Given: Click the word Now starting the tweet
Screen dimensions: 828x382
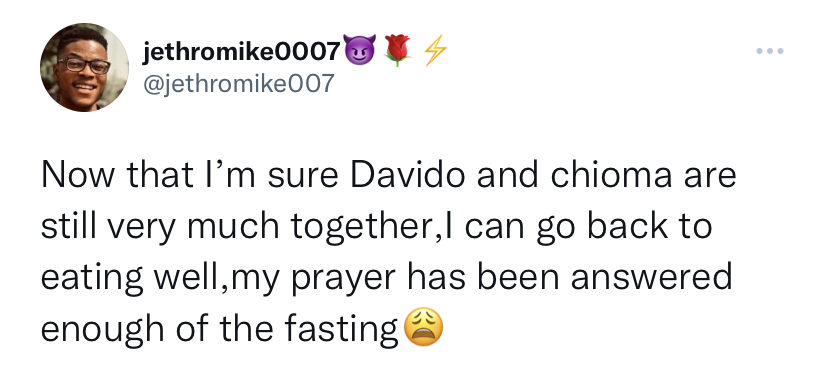Looking at the screenshot, I should pyautogui.click(x=77, y=175).
